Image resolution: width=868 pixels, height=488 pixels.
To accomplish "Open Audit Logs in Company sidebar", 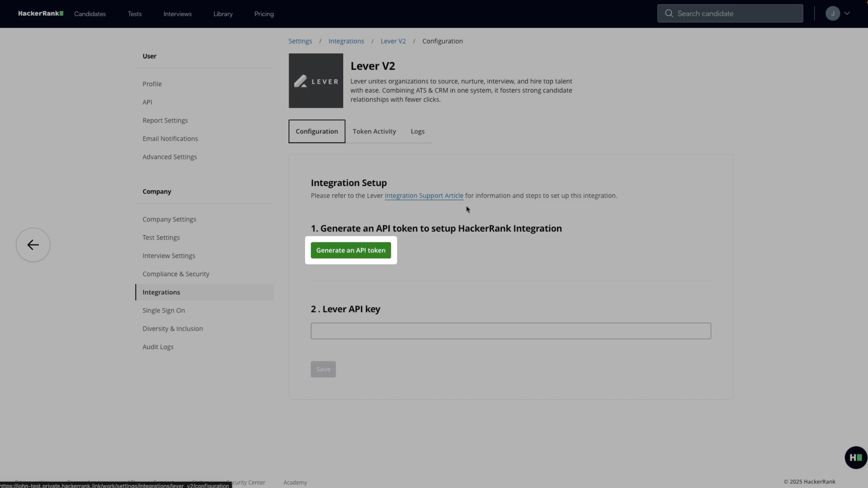I will click(x=158, y=347).
